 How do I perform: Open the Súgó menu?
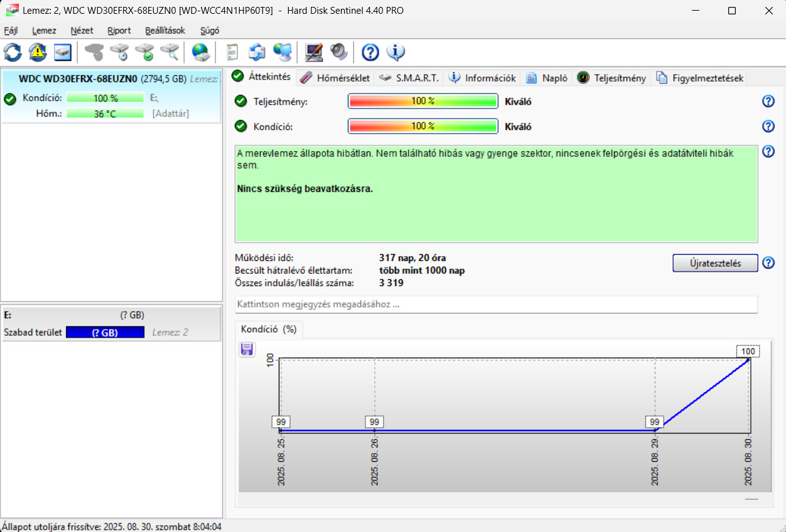click(x=210, y=31)
